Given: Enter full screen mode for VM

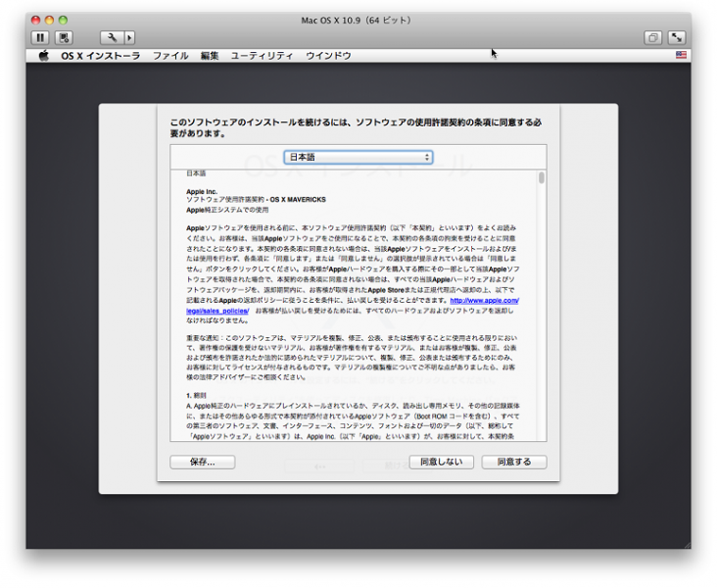Looking at the screenshot, I should click(x=676, y=37).
